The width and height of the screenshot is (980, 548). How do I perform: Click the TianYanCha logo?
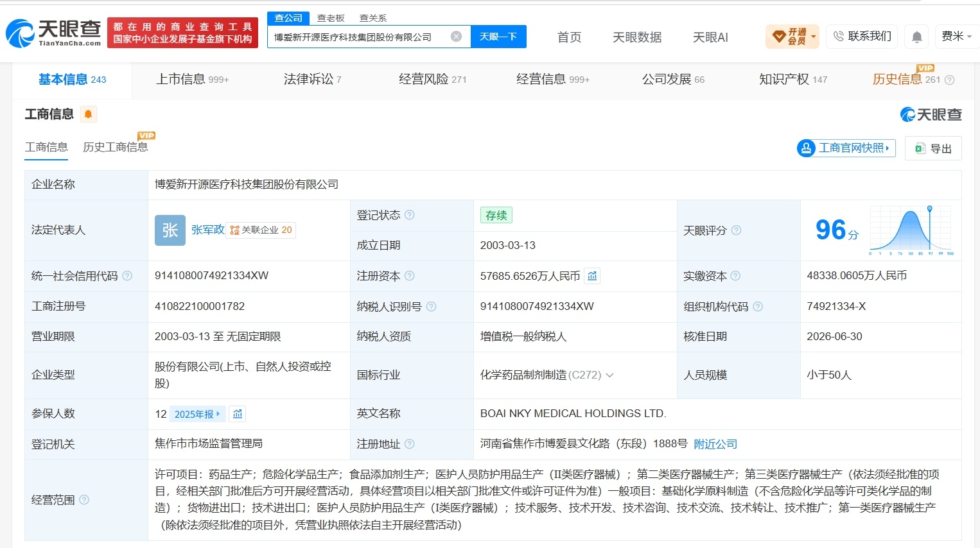(54, 33)
